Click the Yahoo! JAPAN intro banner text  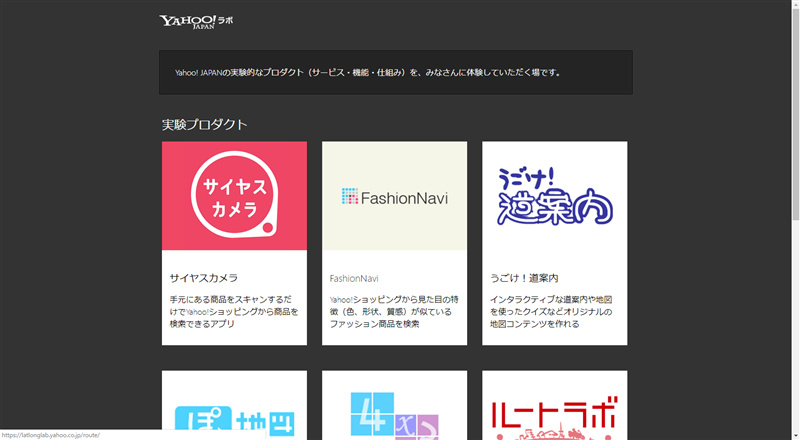pos(368,72)
